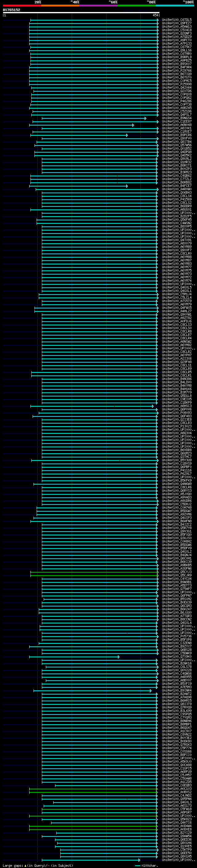Viewport: 197px width, 868px height.
Task: Open hit UniRef100_P08093
Action: point(176,413)
